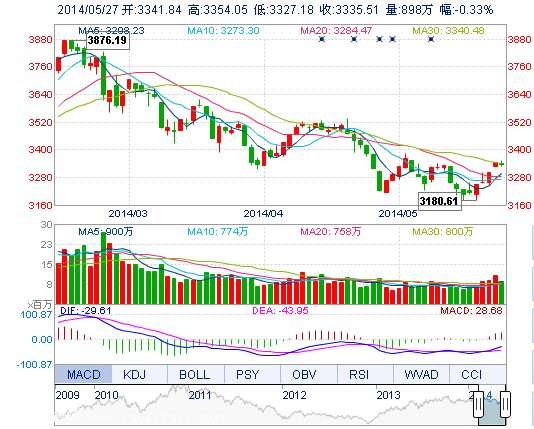Click the -100.87 MACD axis label

35,365
